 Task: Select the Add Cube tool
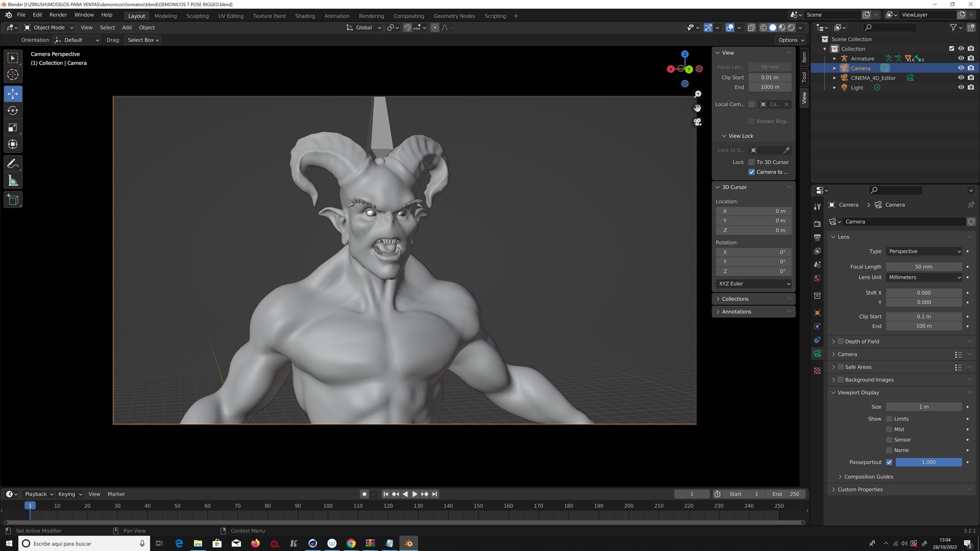pyautogui.click(x=13, y=200)
